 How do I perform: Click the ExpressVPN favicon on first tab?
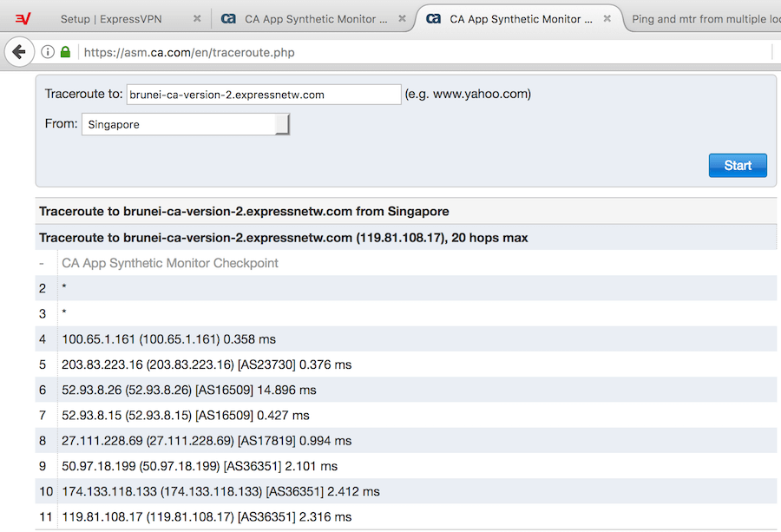pyautogui.click(x=23, y=19)
